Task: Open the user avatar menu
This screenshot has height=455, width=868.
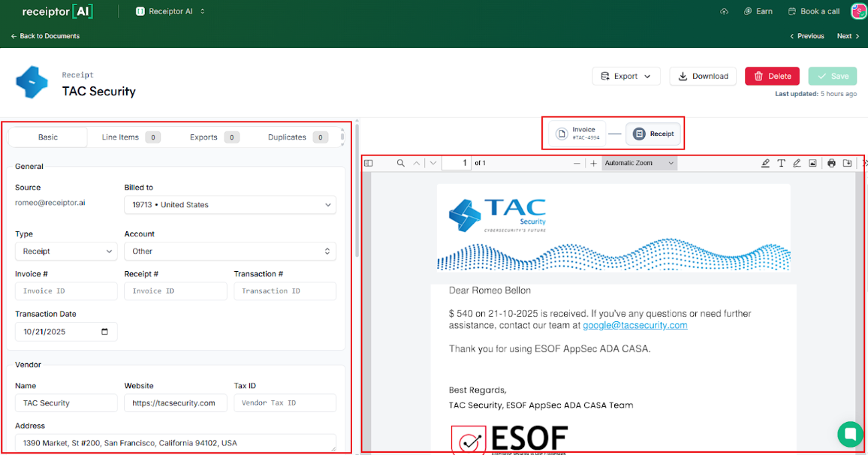Action: click(x=859, y=11)
